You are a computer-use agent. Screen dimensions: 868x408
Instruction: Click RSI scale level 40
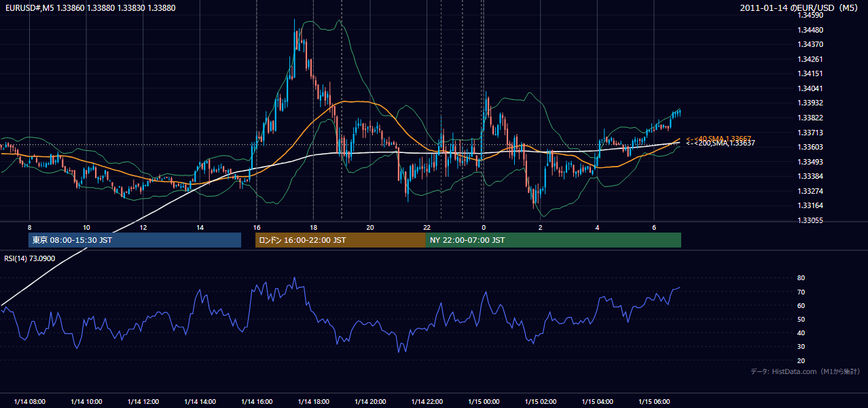pos(801,333)
